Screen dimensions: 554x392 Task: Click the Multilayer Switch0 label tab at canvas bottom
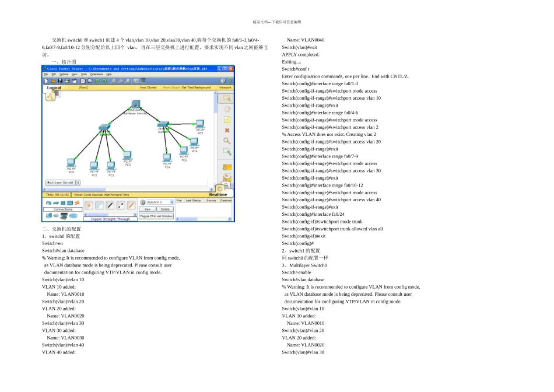coord(60,183)
